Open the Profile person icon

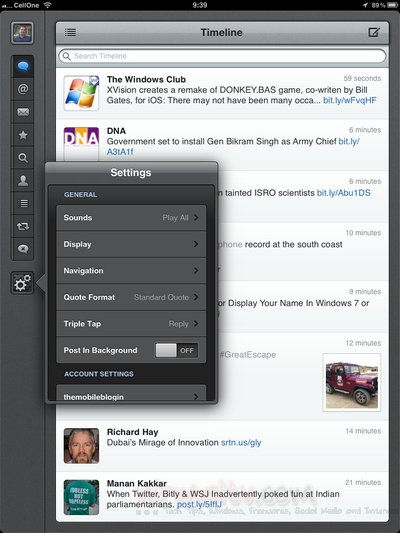(x=23, y=180)
